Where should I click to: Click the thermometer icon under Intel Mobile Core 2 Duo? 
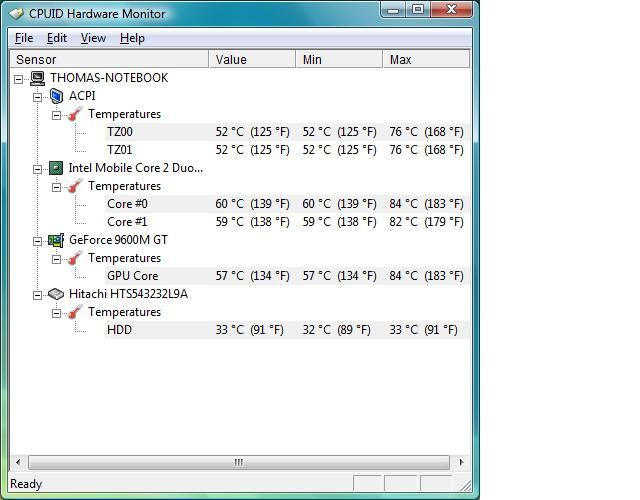coord(75,186)
